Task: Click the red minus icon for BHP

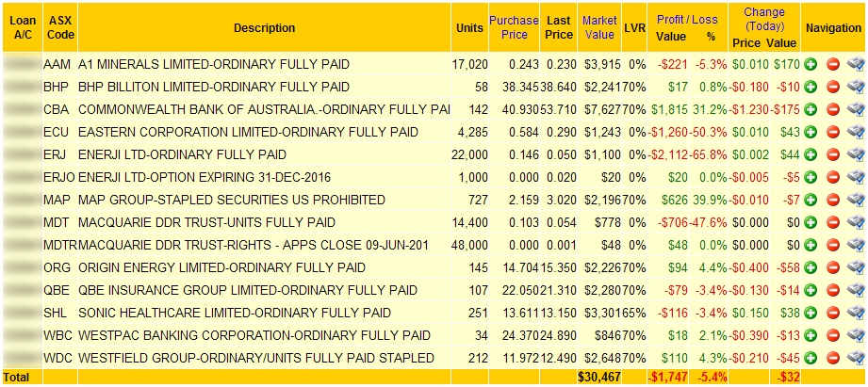Action: click(x=833, y=87)
